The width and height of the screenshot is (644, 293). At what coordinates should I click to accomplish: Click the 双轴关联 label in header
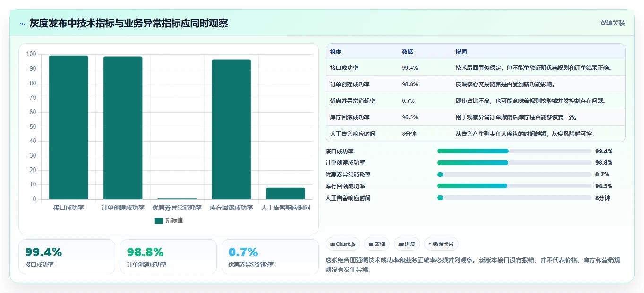(612, 23)
